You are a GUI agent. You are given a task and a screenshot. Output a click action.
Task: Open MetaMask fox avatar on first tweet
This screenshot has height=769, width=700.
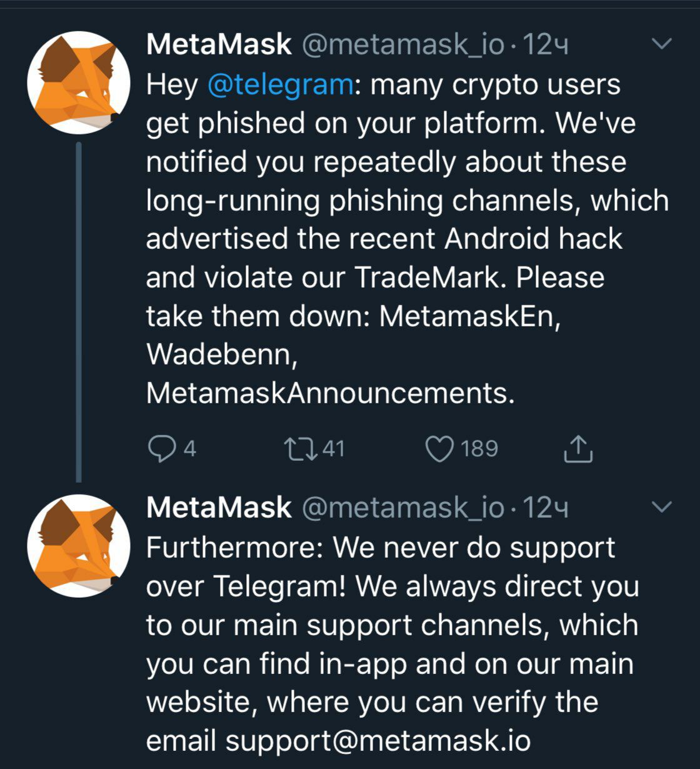pyautogui.click(x=79, y=83)
